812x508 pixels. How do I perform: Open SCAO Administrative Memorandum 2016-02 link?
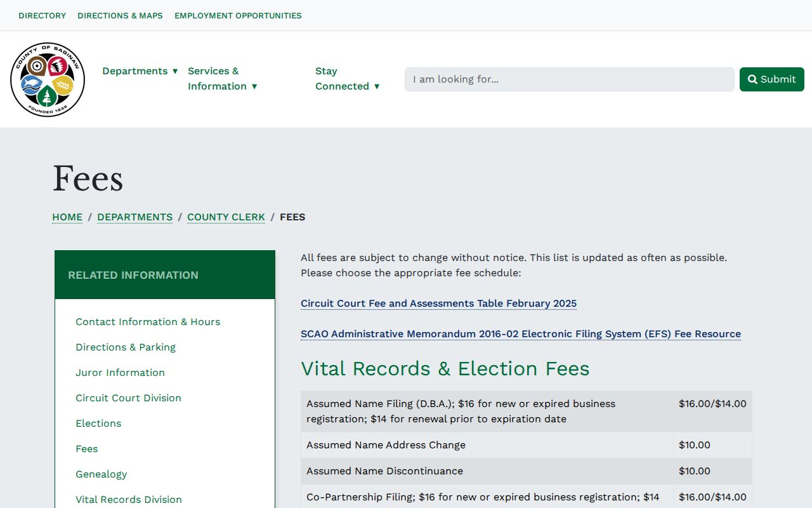point(521,334)
